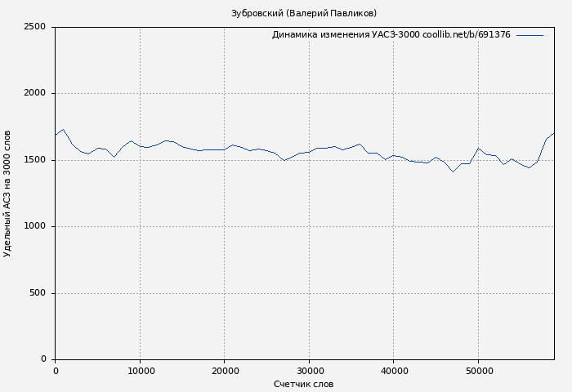
Task: Click the line's endpoint at the right edge
Action: coord(553,133)
